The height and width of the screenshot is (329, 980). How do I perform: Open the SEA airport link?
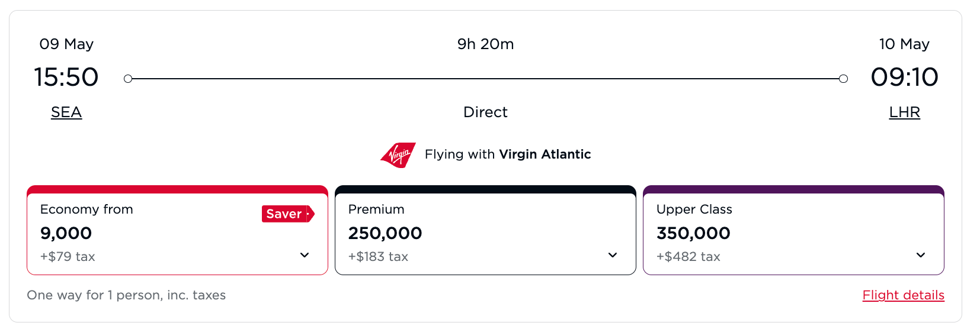66,112
